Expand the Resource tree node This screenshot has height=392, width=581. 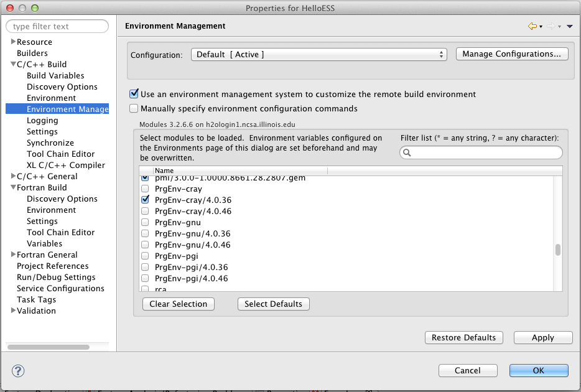pos(13,42)
